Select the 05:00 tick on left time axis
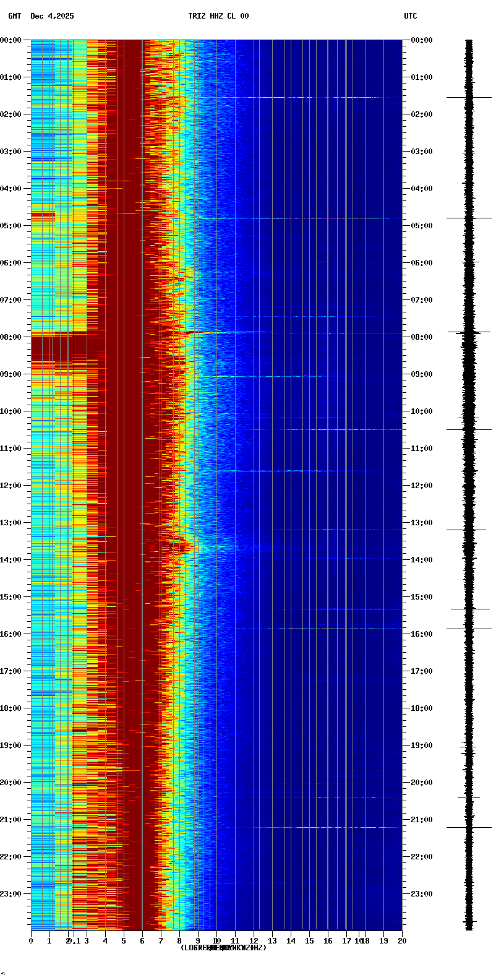496x980 pixels. click(11, 226)
